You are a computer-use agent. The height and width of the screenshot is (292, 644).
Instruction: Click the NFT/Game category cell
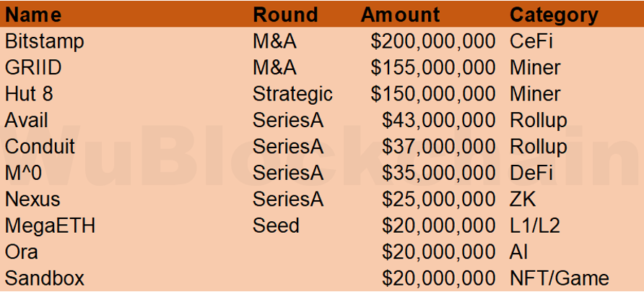coord(559,278)
